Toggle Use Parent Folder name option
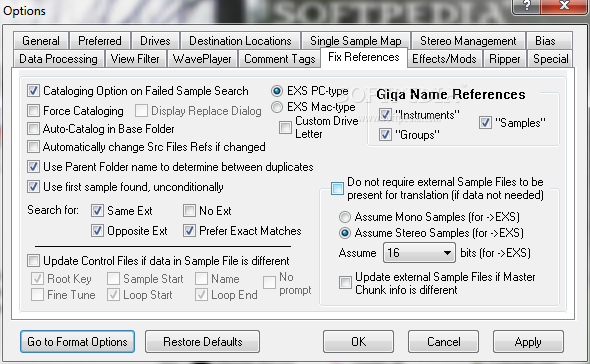 (33, 167)
